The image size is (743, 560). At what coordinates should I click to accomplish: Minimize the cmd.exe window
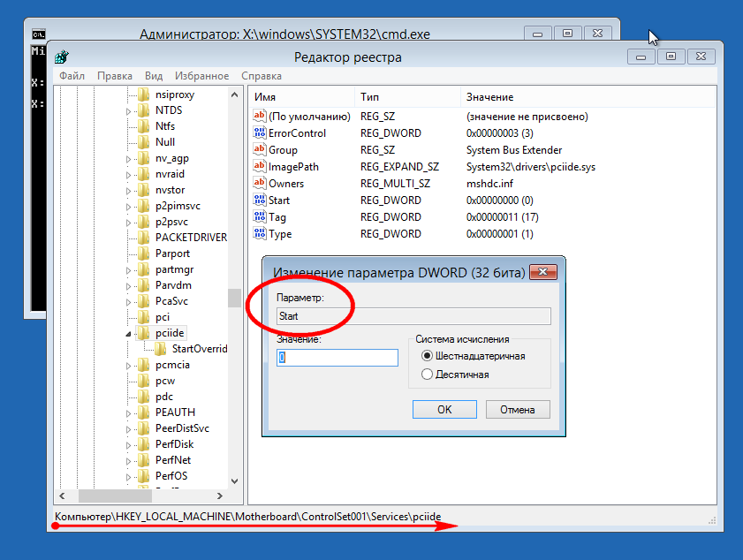[x=537, y=34]
